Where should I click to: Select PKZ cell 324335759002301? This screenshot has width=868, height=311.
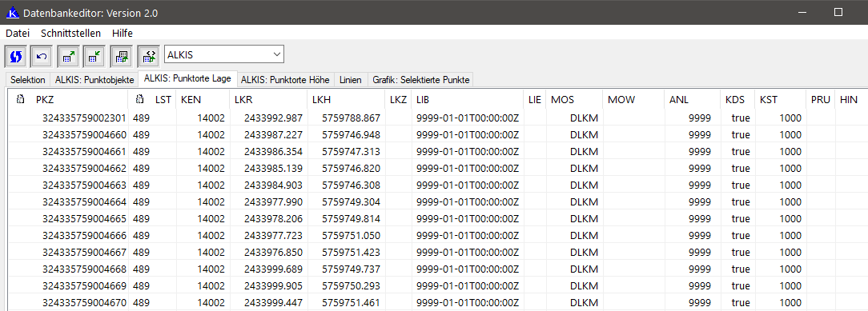pos(84,118)
